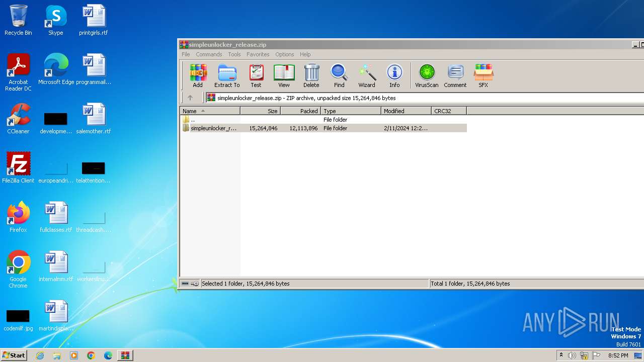
Task: Sort by the Type column header
Action: (x=351, y=111)
